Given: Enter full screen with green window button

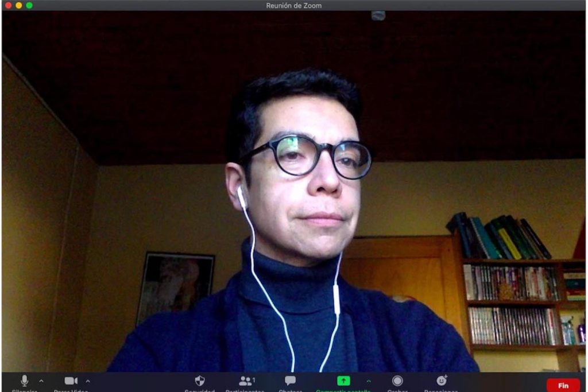Looking at the screenshot, I should pos(29,5).
